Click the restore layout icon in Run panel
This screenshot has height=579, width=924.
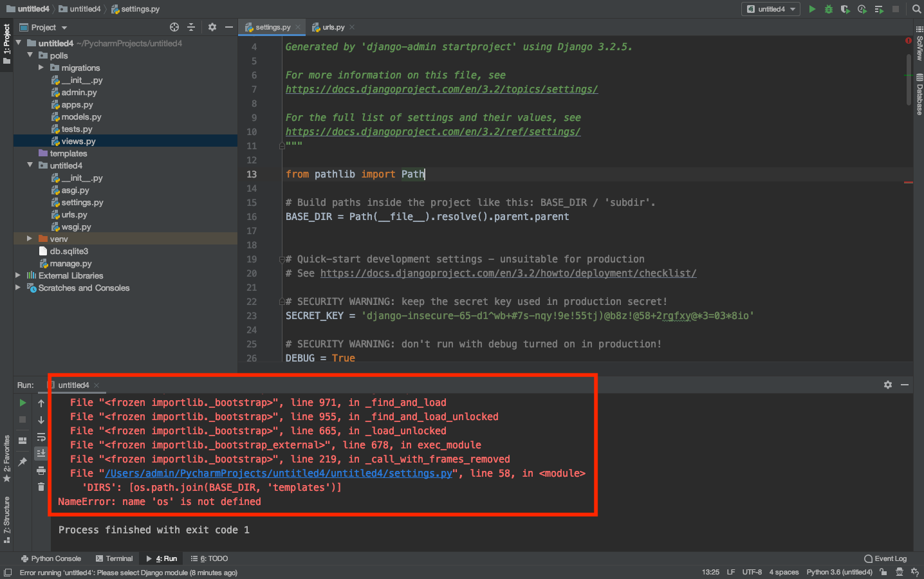(x=23, y=441)
